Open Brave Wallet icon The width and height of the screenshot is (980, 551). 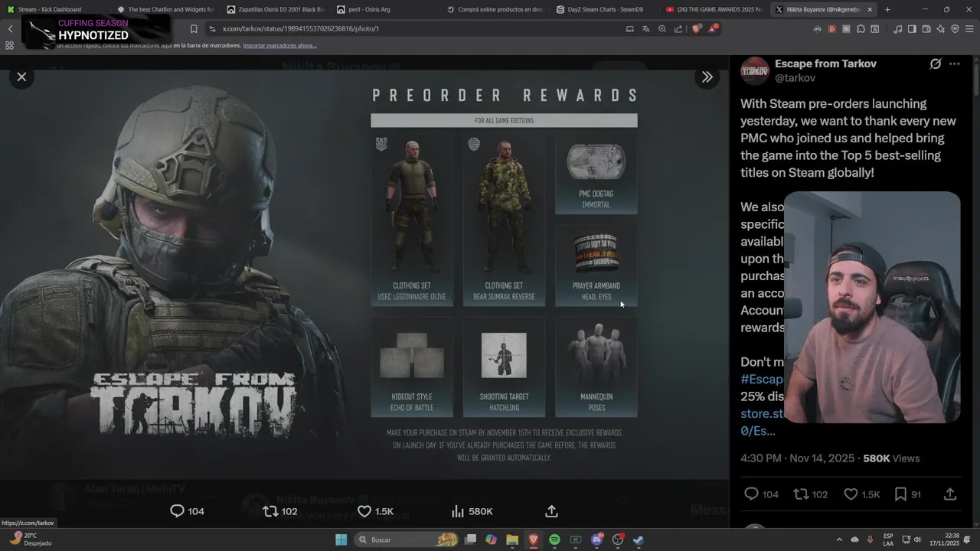(926, 29)
